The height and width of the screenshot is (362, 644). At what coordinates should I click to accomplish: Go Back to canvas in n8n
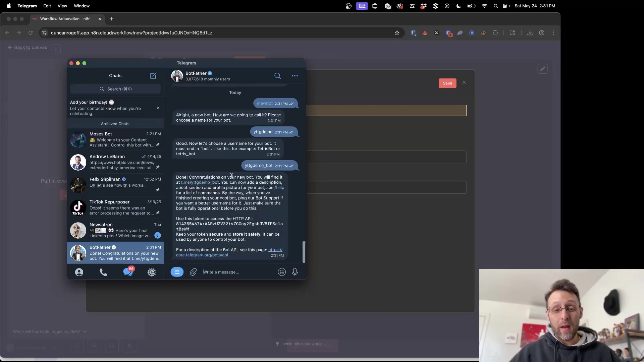pyautogui.click(x=28, y=48)
